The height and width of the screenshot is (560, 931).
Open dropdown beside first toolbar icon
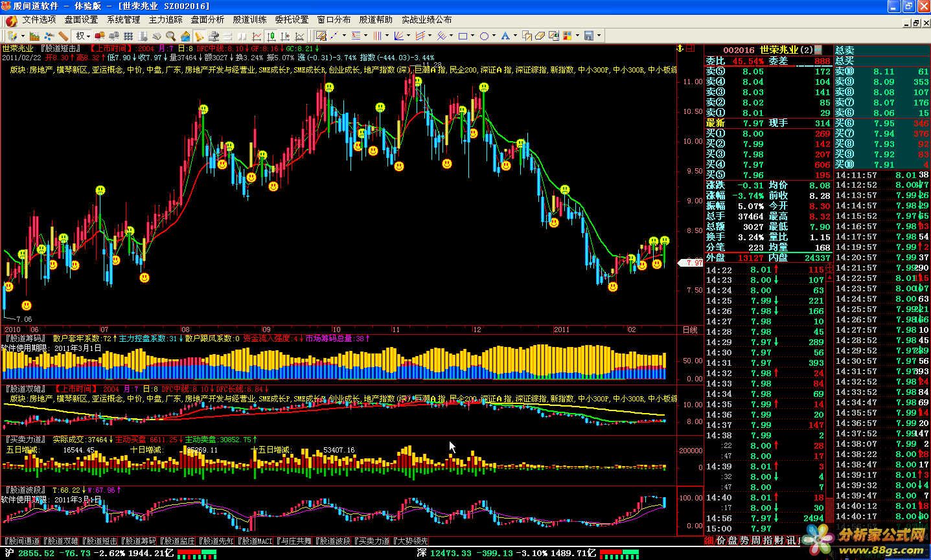(23, 36)
